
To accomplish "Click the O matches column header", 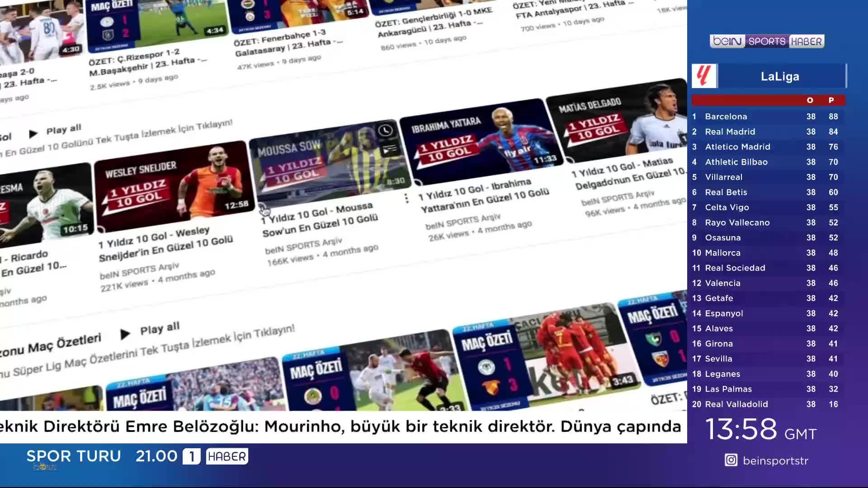I will 810,100.
